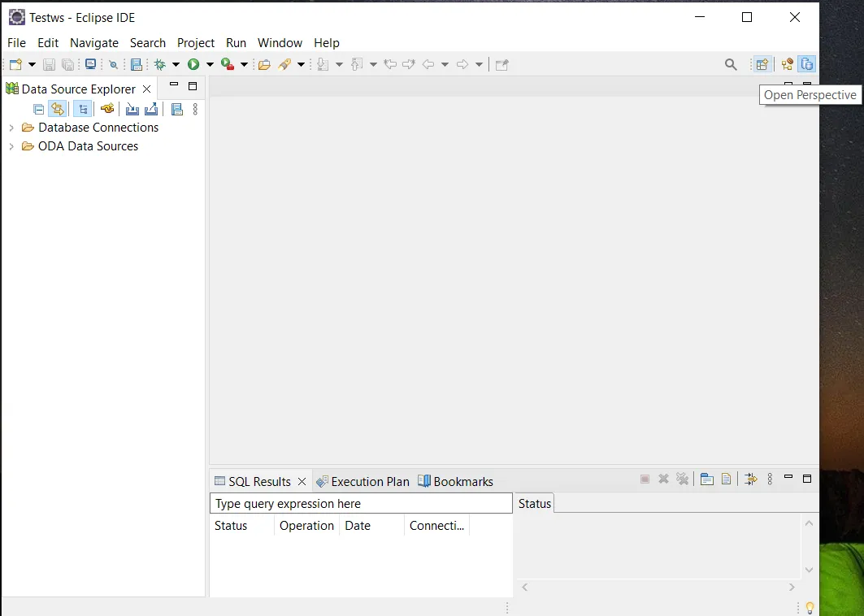This screenshot has height=616, width=864.
Task: Click the magnifier Search icon at top right
Action: [x=731, y=64]
